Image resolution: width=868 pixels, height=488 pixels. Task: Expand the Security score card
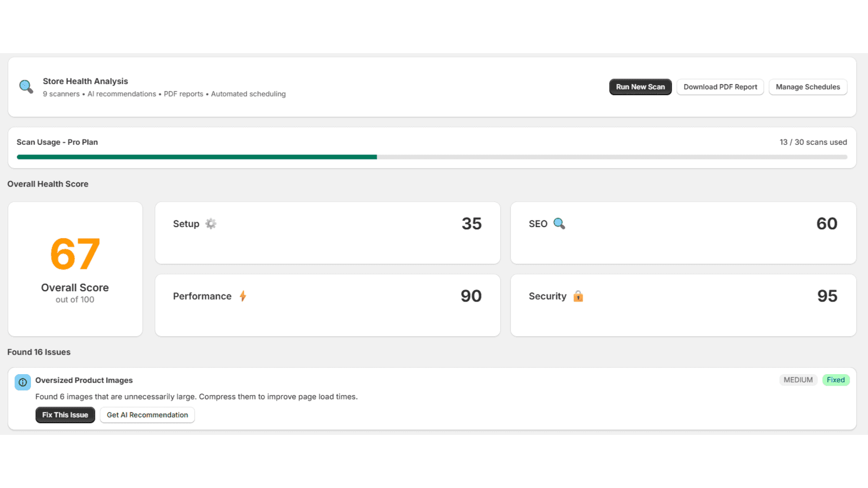[684, 305]
